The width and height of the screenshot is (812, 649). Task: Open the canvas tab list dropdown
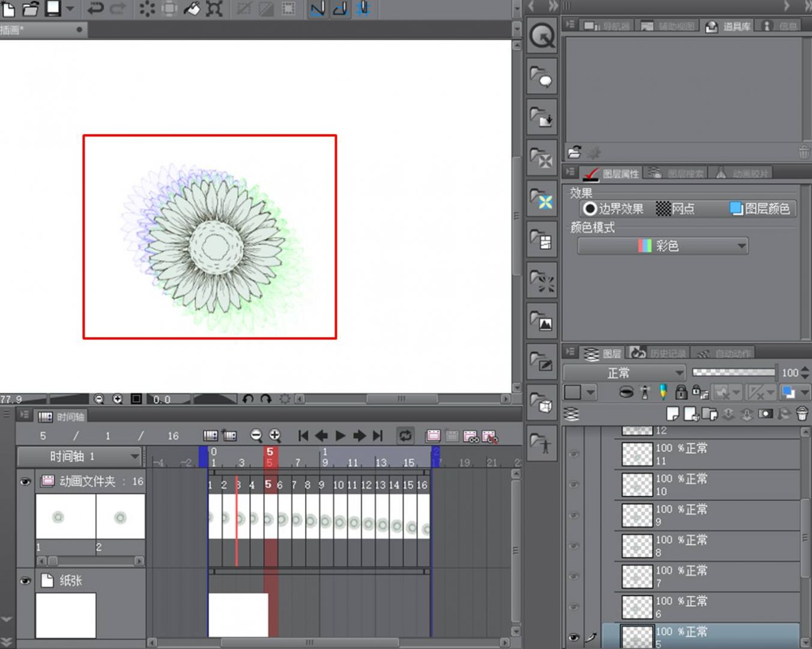pyautogui.click(x=517, y=29)
